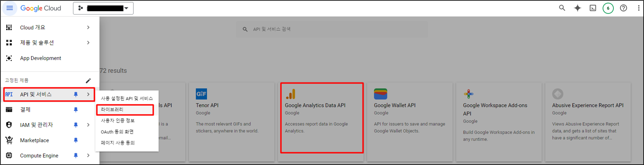Open the Gemini sparkle assistant icon
The width and height of the screenshot is (644, 165).
[577, 8]
